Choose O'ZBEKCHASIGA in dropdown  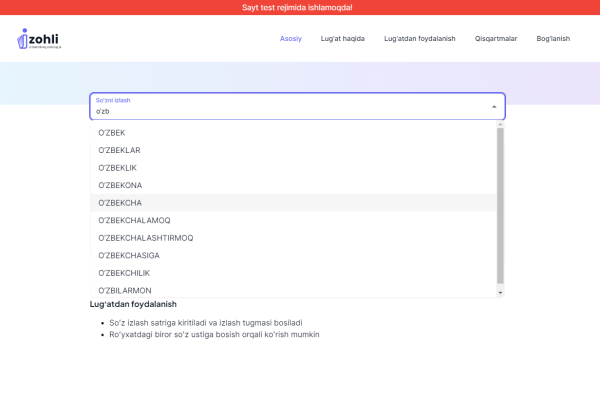pyautogui.click(x=128, y=255)
